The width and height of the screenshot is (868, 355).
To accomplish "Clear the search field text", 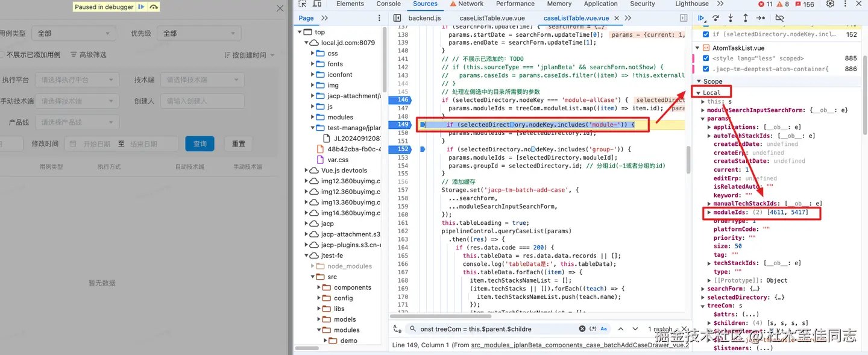I will point(582,329).
